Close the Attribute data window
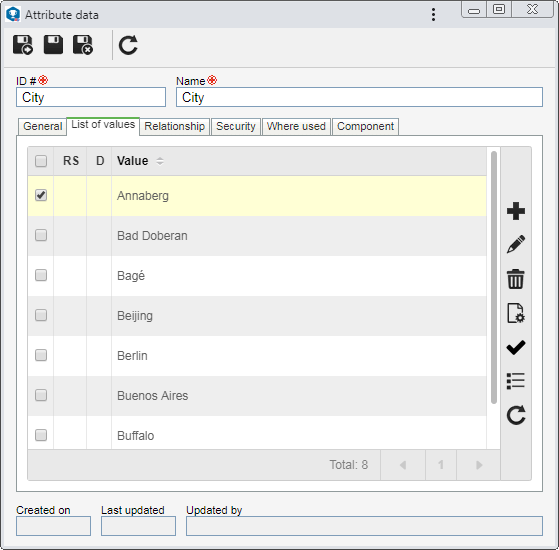Screen dimensions: 559x550 click(532, 9)
